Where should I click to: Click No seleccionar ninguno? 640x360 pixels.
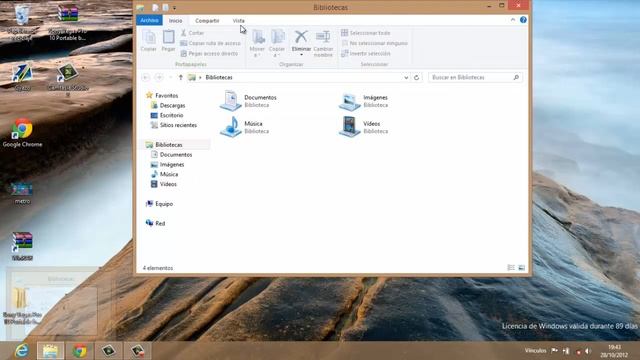pyautogui.click(x=375, y=43)
